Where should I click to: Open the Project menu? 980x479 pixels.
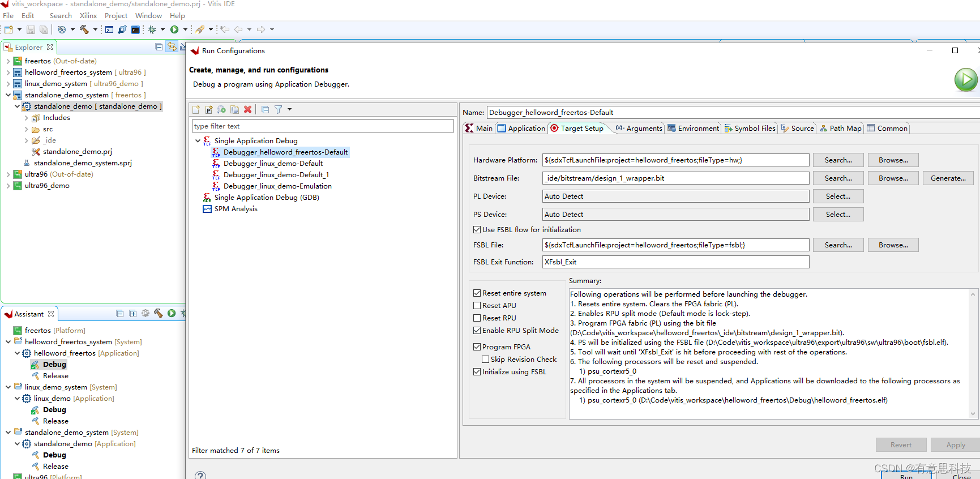[116, 16]
